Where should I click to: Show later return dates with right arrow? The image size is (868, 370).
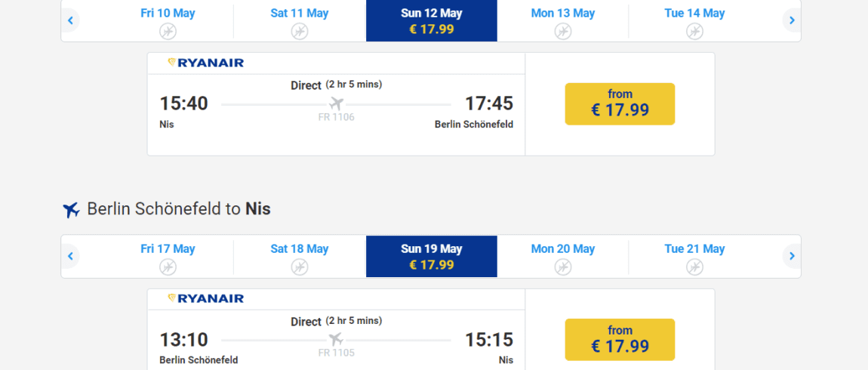(793, 256)
